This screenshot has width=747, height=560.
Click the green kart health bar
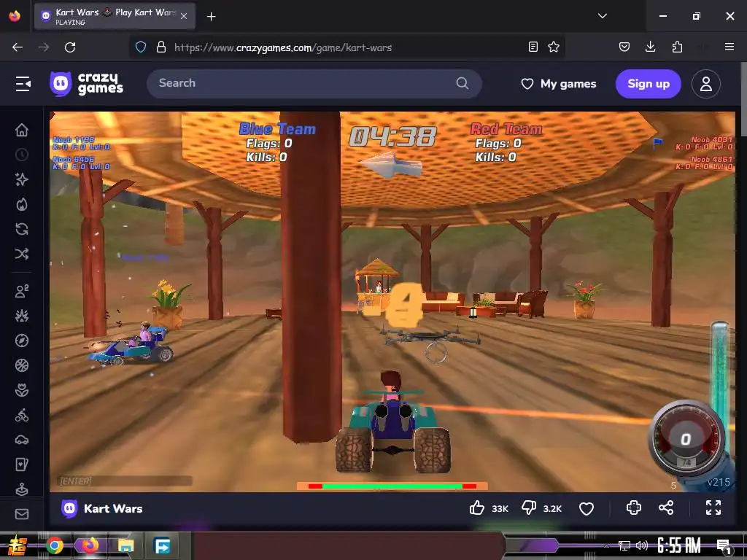(x=392, y=486)
